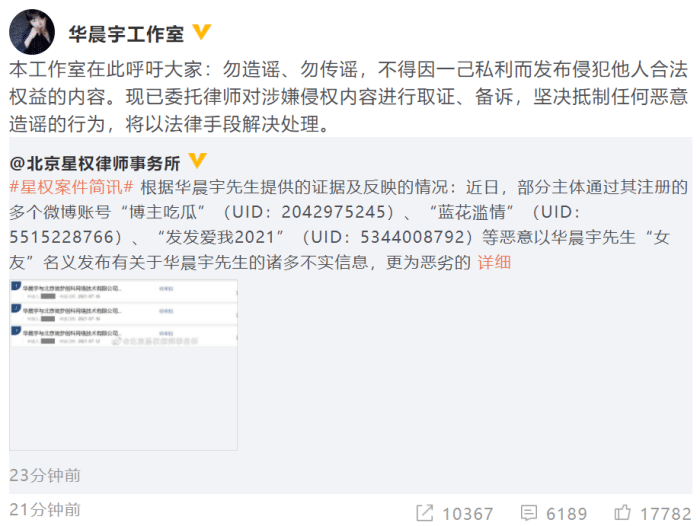700x526 pixels.
Task: Click the third case row in thumbnail
Action: pyautogui.click(x=123, y=336)
